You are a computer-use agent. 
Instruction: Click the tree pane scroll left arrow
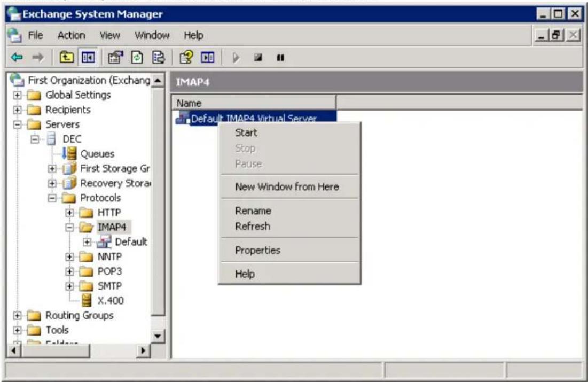(x=14, y=351)
